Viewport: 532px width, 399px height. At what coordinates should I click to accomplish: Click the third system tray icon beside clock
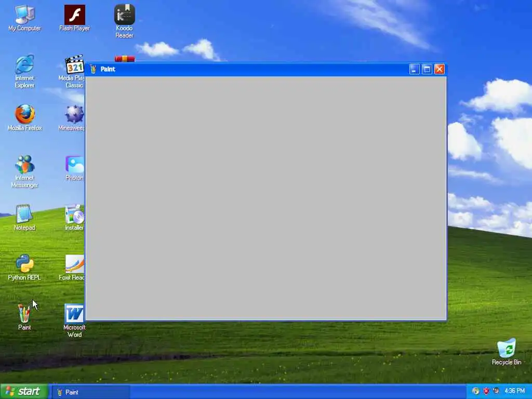[x=496, y=391]
